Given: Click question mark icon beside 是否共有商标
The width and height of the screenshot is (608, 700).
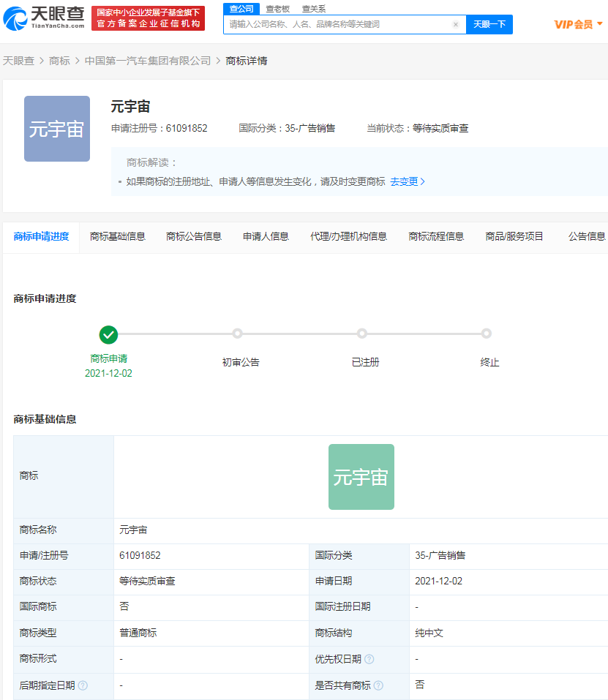Looking at the screenshot, I should tap(378, 685).
